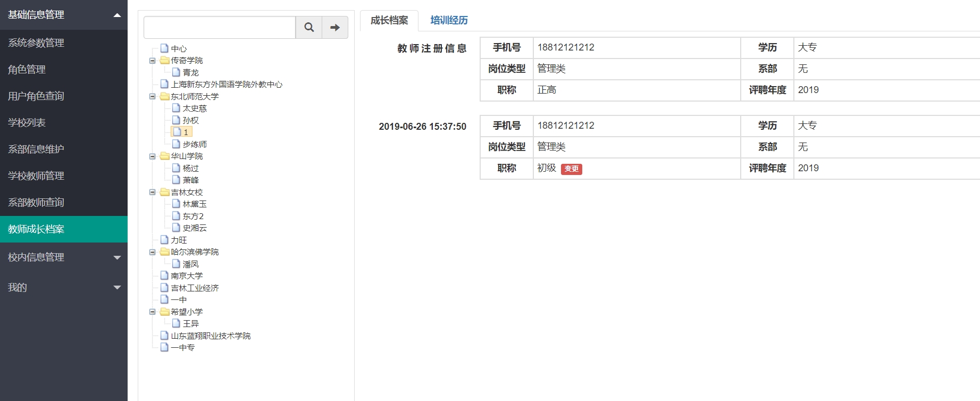The width and height of the screenshot is (980, 401).
Task: Click the document icon beside 南京大学
Action: point(164,275)
